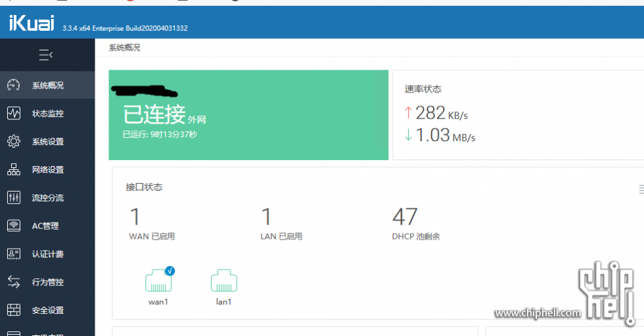
Task: Open the 认证计费 menu item
Action: tap(47, 254)
